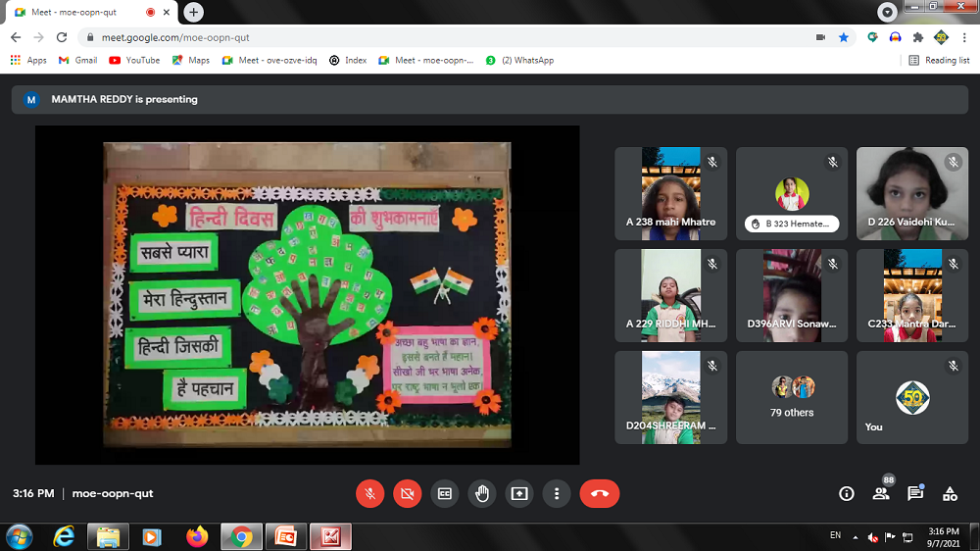
Task: Open the chat with everyone panel
Action: [915, 494]
